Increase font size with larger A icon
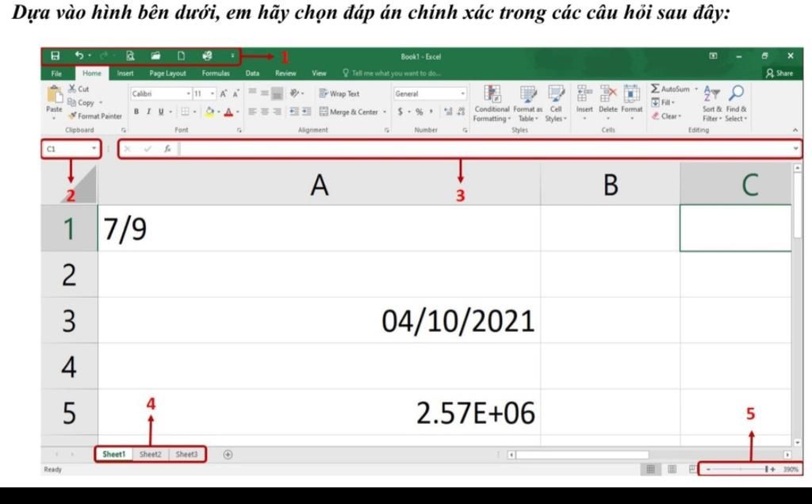This screenshot has width=812, height=504. [x=223, y=94]
